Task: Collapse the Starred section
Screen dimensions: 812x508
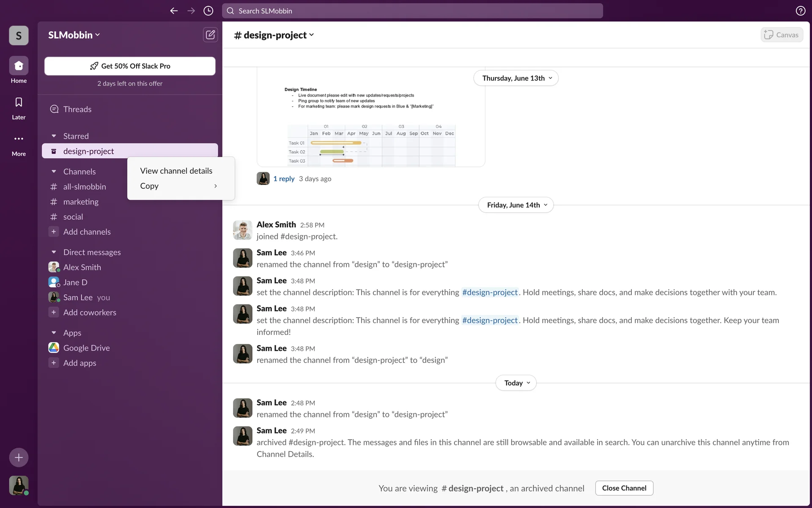Action: (54, 136)
